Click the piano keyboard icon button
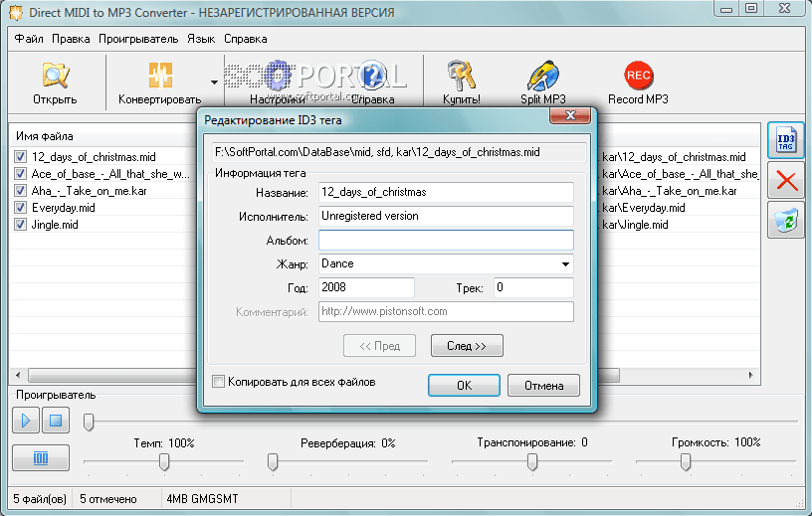Screen dimensions: 812x516 41,457
